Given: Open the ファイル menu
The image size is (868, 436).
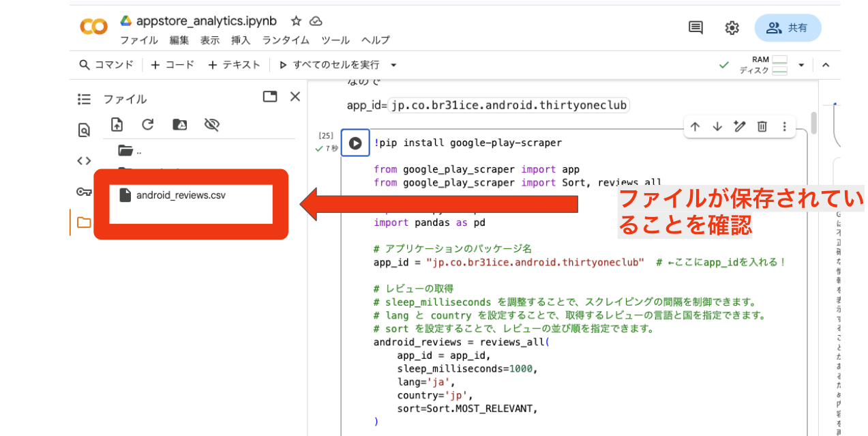Looking at the screenshot, I should pyautogui.click(x=139, y=40).
